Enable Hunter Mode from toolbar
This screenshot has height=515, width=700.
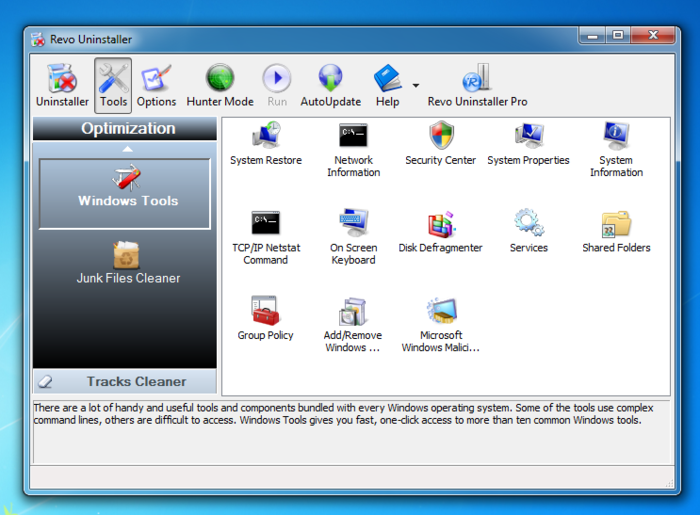coord(220,84)
